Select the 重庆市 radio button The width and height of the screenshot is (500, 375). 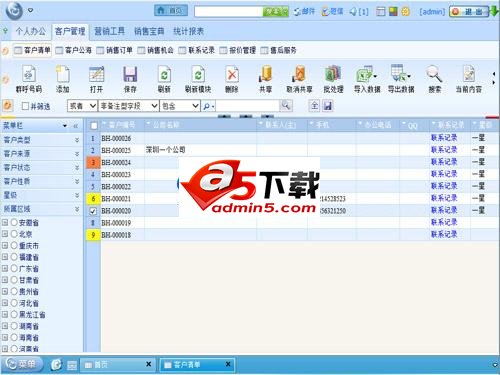pos(14,246)
